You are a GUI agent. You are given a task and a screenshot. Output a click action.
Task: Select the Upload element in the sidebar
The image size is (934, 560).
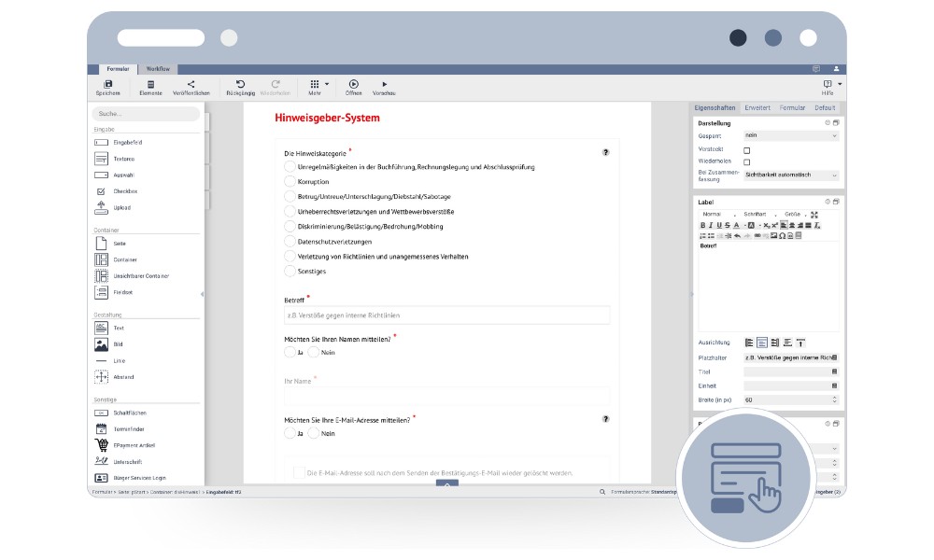coord(102,208)
